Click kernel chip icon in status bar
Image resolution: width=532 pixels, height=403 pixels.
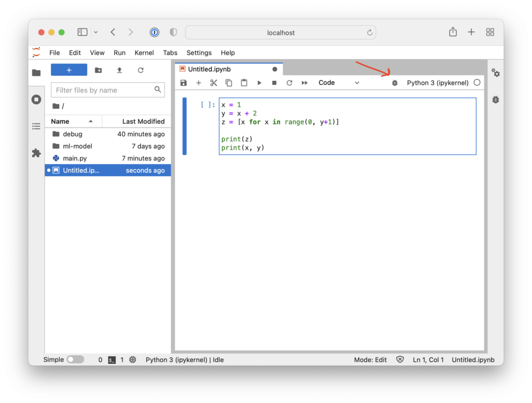click(x=132, y=359)
